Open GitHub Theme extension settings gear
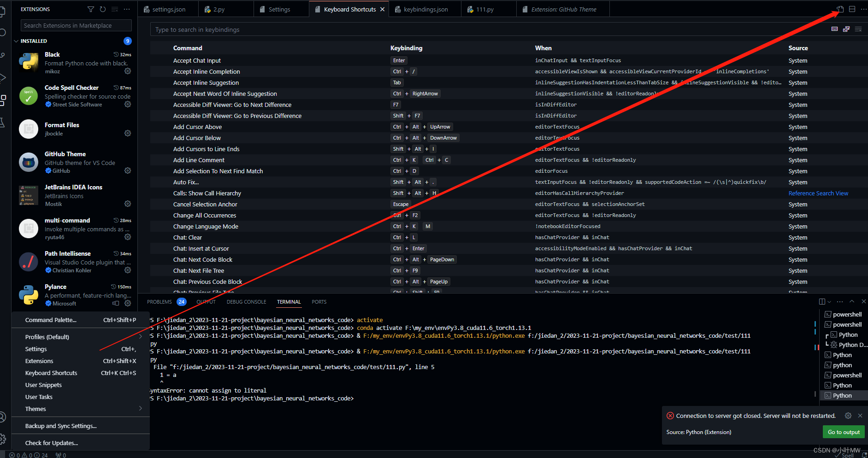868x458 pixels. pyautogui.click(x=128, y=170)
